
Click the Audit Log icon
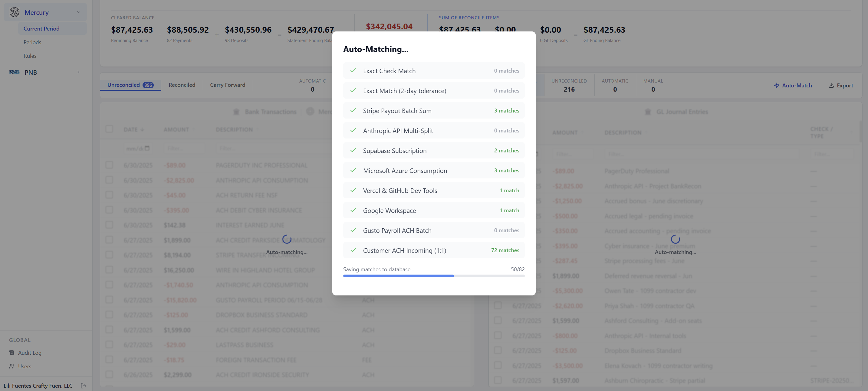(x=12, y=353)
